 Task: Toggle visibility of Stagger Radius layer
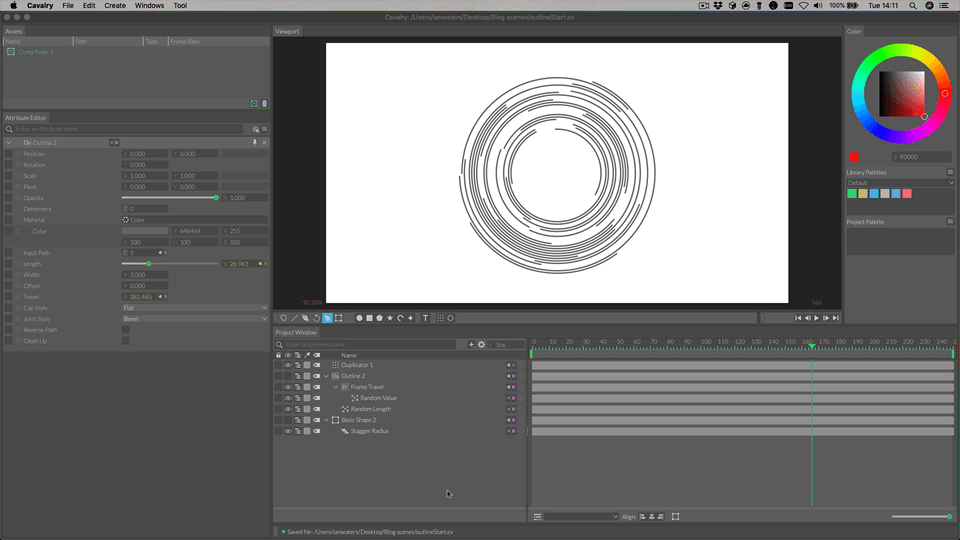click(x=288, y=432)
